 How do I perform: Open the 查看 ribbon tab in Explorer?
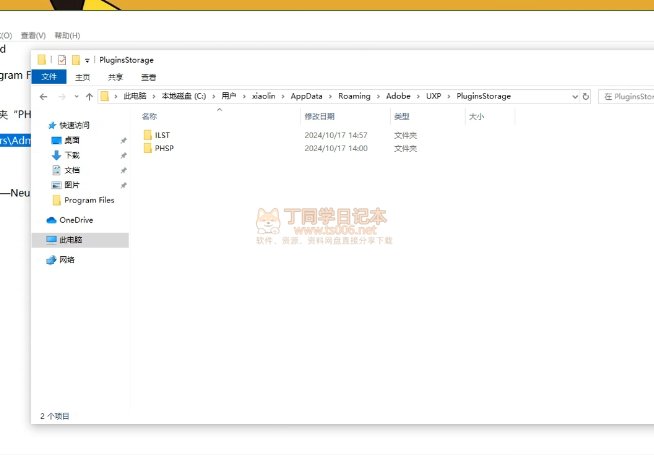coord(148,77)
